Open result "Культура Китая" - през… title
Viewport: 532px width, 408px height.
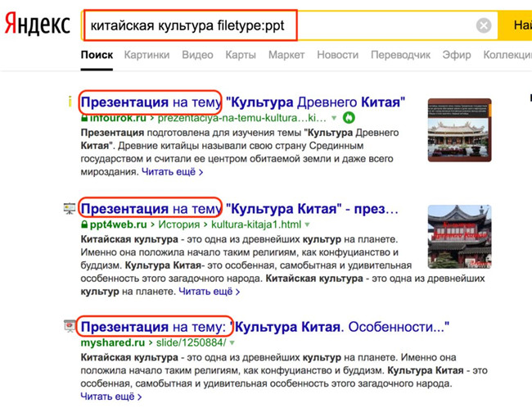pyautogui.click(x=240, y=209)
